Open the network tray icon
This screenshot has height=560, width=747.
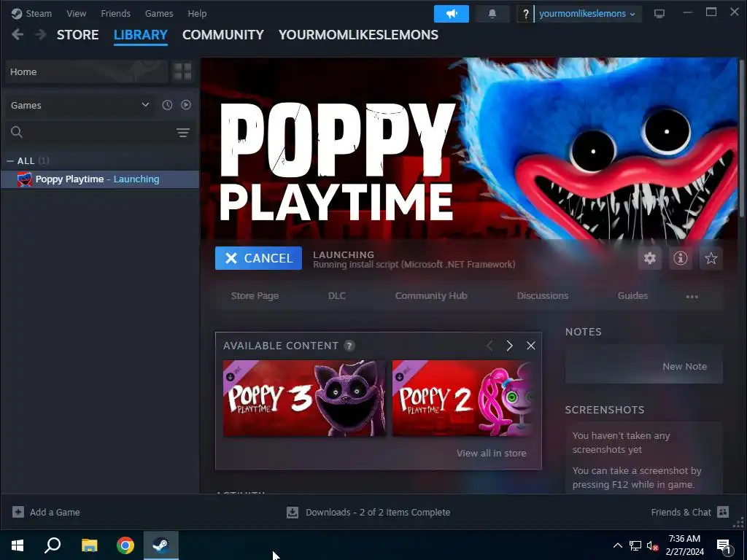(x=635, y=545)
